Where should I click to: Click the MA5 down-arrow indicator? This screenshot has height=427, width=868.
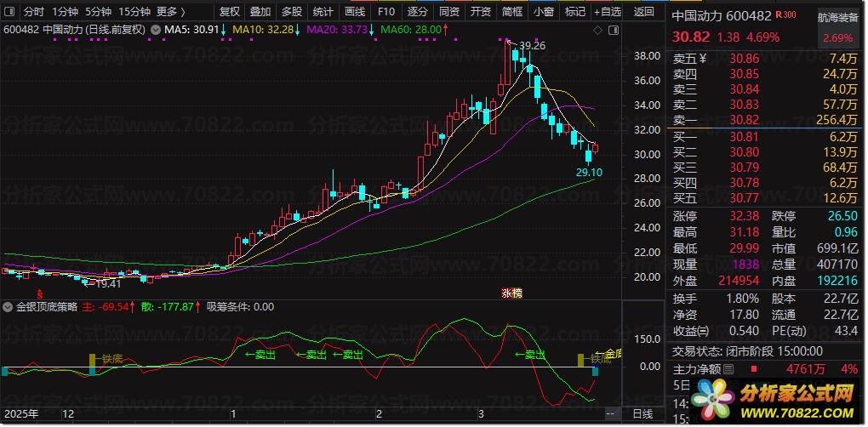click(223, 30)
